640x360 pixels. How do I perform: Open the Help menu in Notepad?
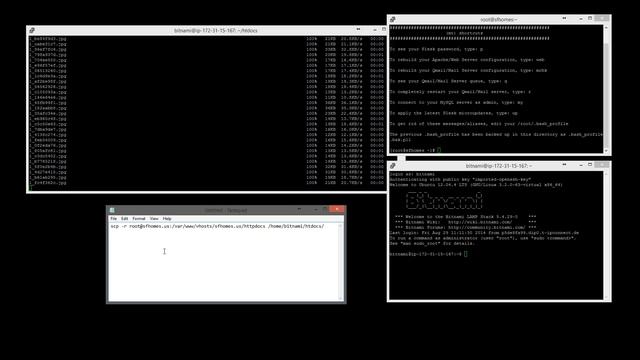[x=167, y=219]
